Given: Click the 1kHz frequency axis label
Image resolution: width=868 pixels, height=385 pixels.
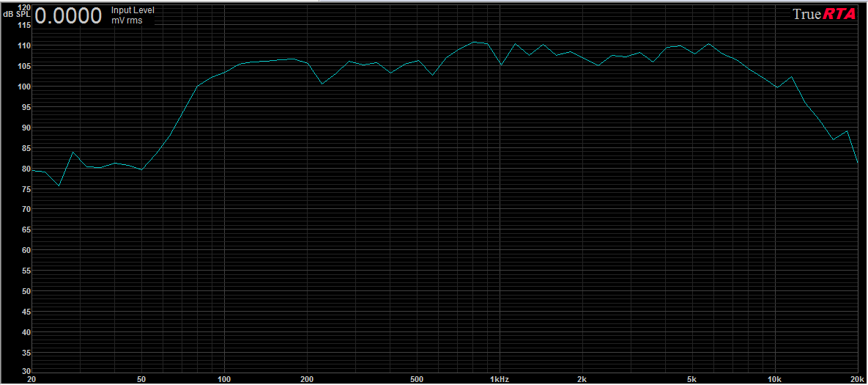Looking at the screenshot, I should point(500,379).
